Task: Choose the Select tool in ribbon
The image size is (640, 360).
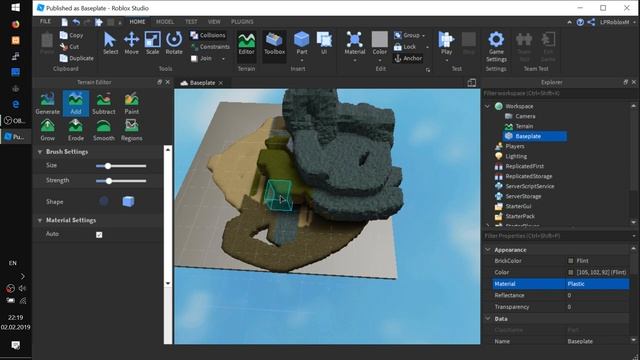Action: click(x=110, y=43)
